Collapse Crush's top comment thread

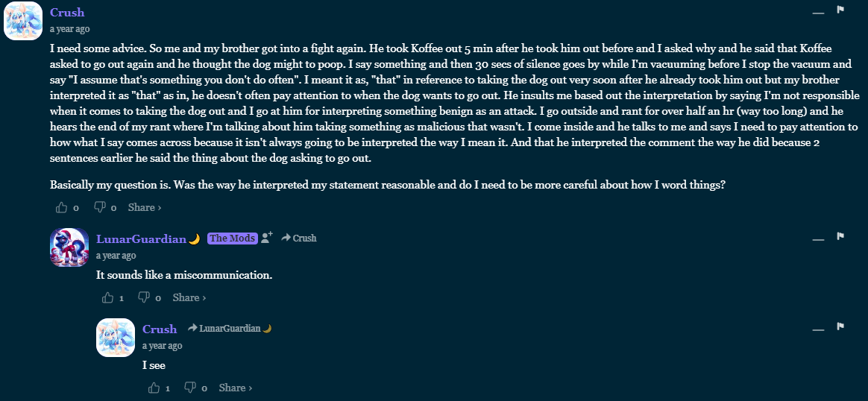pyautogui.click(x=817, y=12)
